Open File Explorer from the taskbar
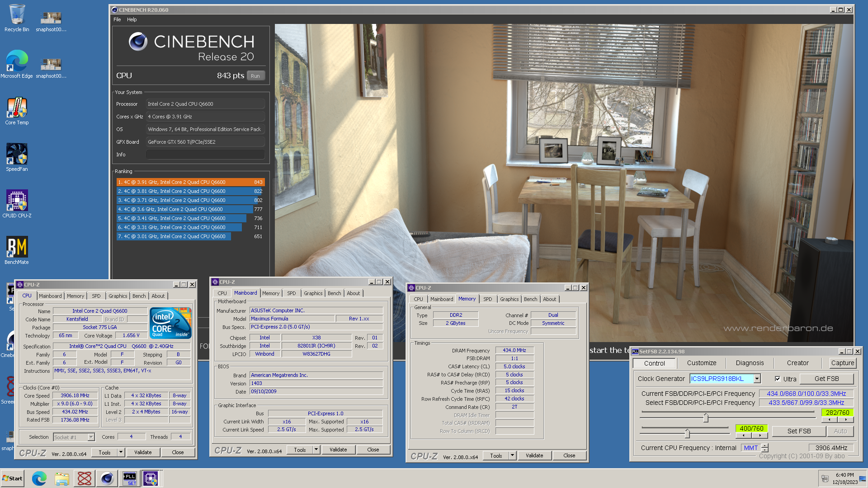 (x=62, y=479)
